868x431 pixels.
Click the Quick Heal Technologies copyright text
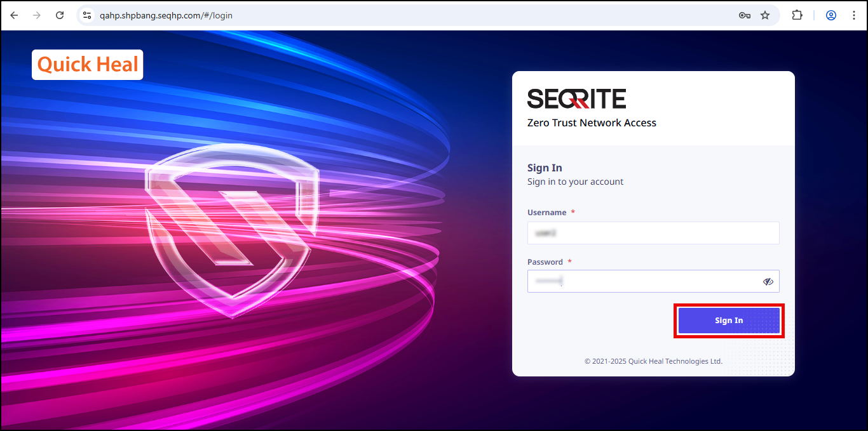pyautogui.click(x=653, y=362)
